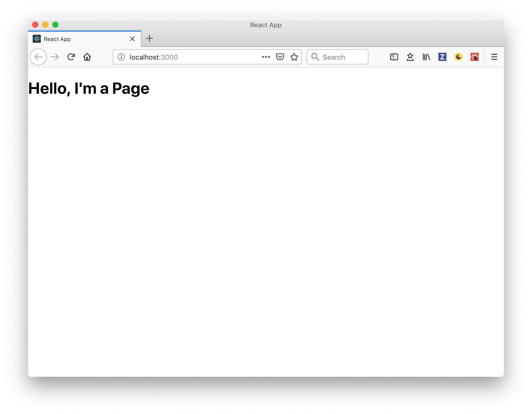Open the Firefox hamburger menu
This screenshot has height=414, width=532.
click(x=494, y=57)
